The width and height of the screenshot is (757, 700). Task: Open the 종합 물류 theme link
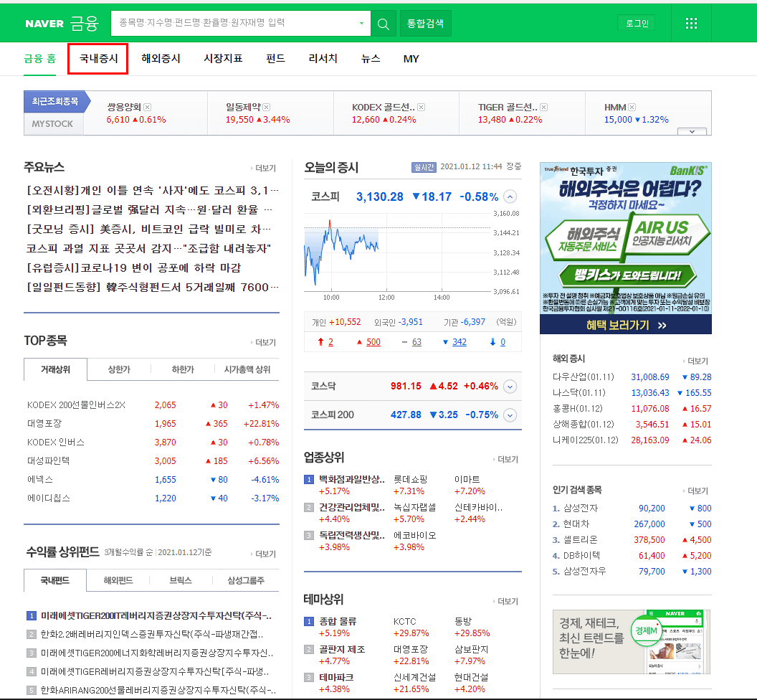click(x=338, y=622)
